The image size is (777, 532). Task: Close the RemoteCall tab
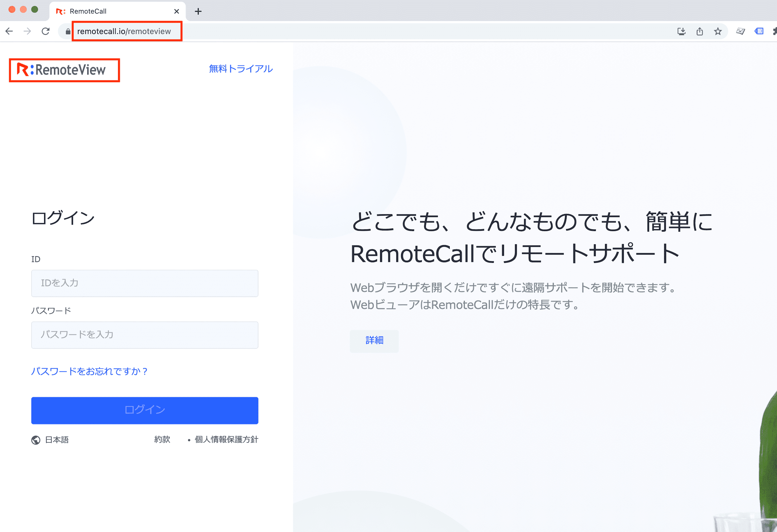pyautogui.click(x=176, y=11)
